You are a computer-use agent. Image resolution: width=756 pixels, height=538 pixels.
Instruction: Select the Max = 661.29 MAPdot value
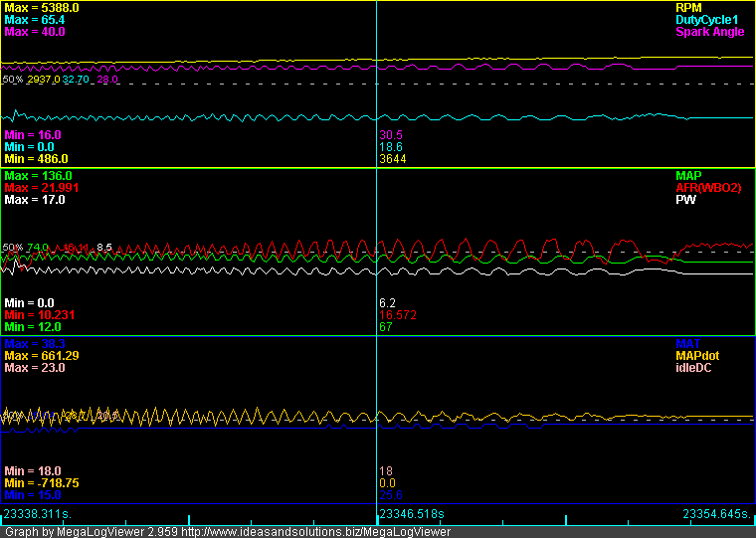click(x=41, y=355)
